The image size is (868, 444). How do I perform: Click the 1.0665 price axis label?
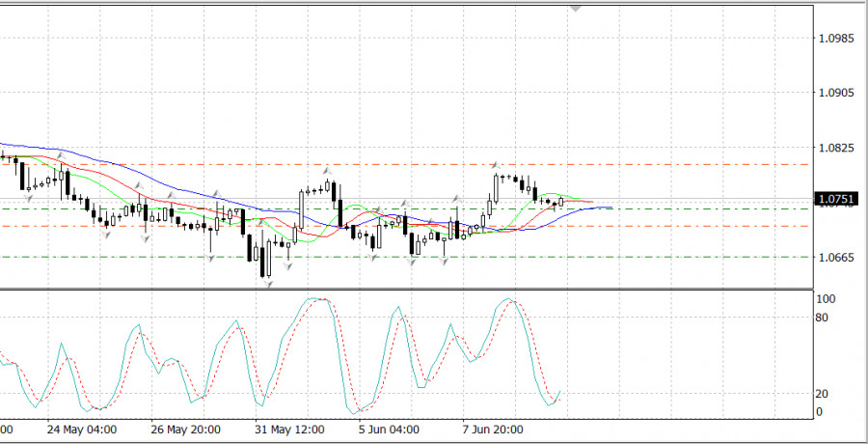[x=834, y=258]
